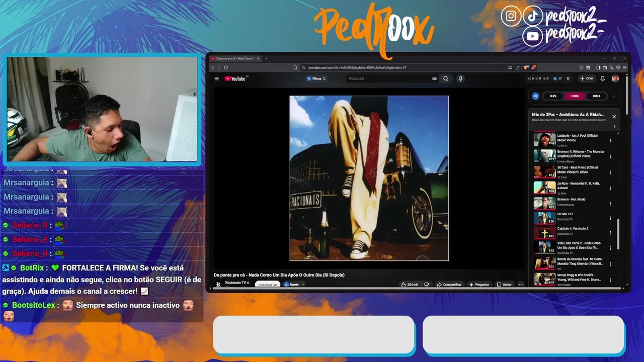Like the video (364 mil)
The height and width of the screenshot is (362, 644).
point(410,285)
